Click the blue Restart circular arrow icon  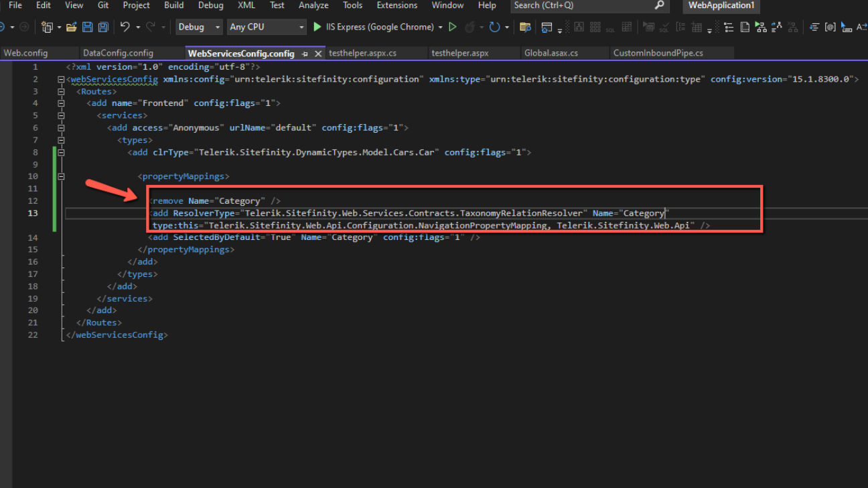494,27
